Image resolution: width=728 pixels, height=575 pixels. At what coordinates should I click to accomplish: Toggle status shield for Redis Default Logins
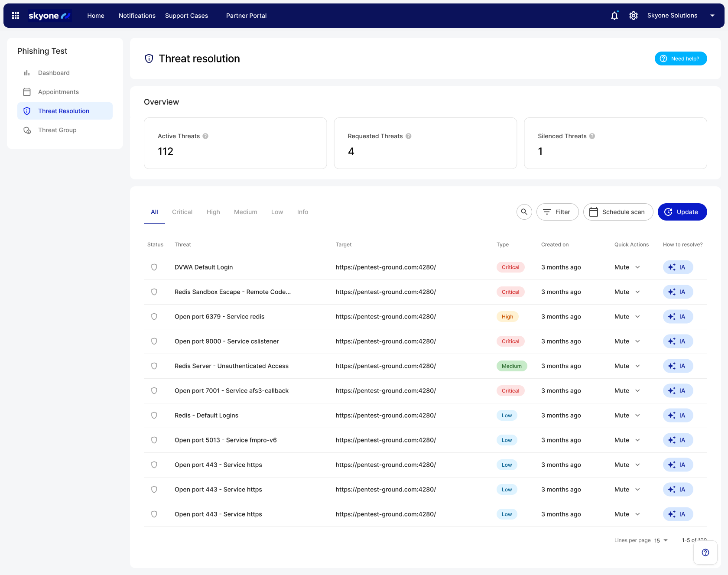154,416
